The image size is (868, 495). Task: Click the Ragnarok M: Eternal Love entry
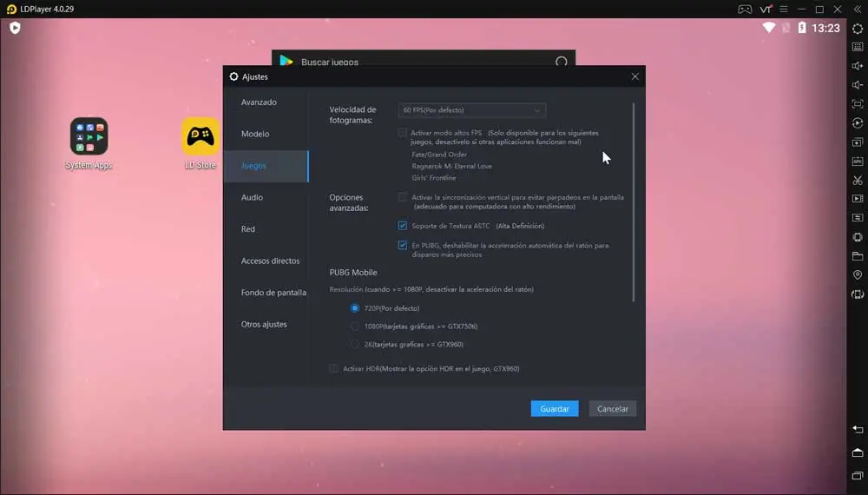(x=451, y=166)
